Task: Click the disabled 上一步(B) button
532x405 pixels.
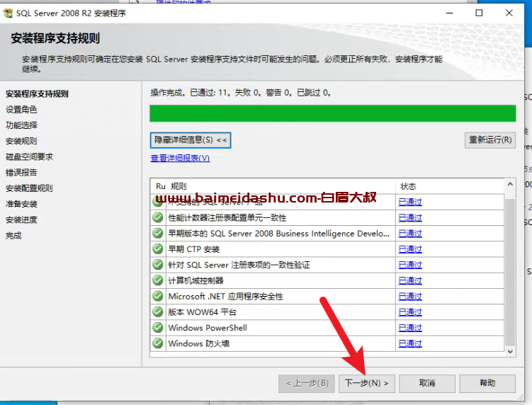Action: point(307,383)
